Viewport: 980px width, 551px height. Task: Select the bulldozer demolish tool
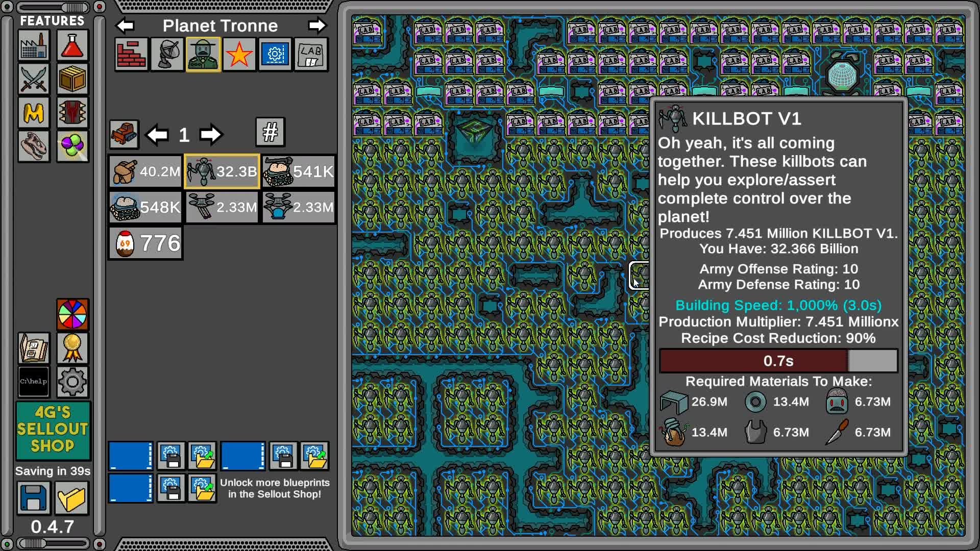click(124, 135)
